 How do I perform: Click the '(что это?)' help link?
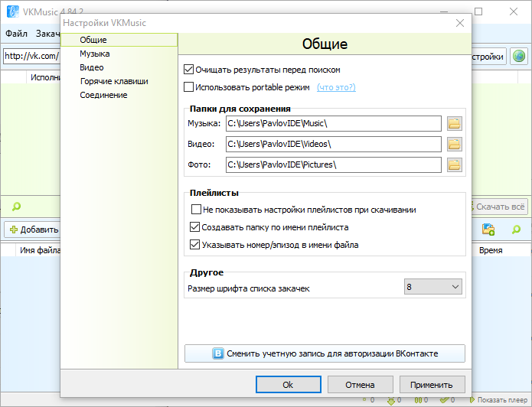click(x=336, y=87)
